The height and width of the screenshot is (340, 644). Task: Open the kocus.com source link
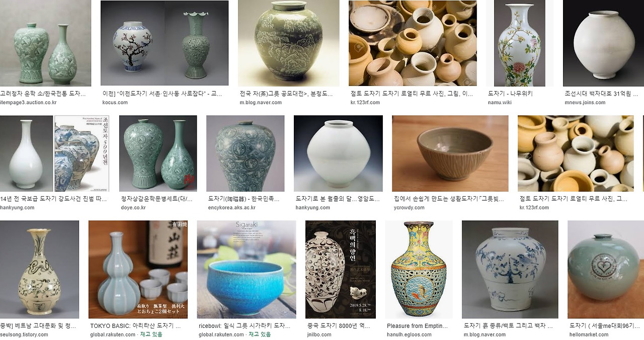point(115,103)
